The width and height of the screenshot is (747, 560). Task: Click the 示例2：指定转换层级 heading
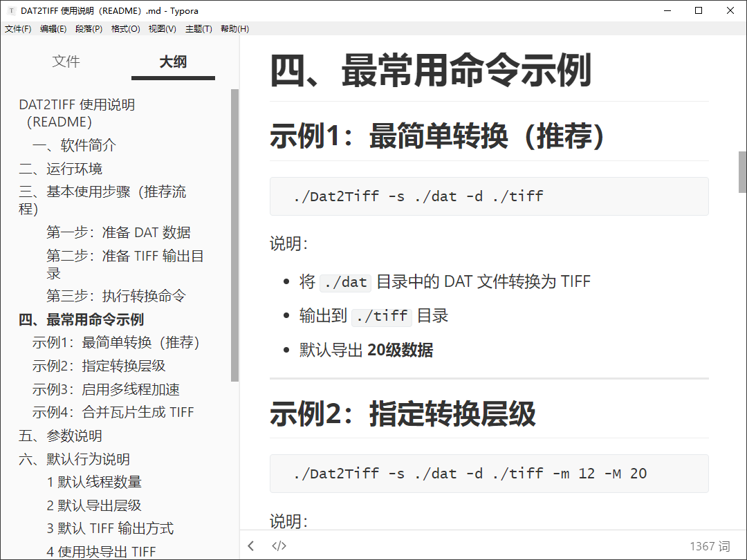click(403, 413)
